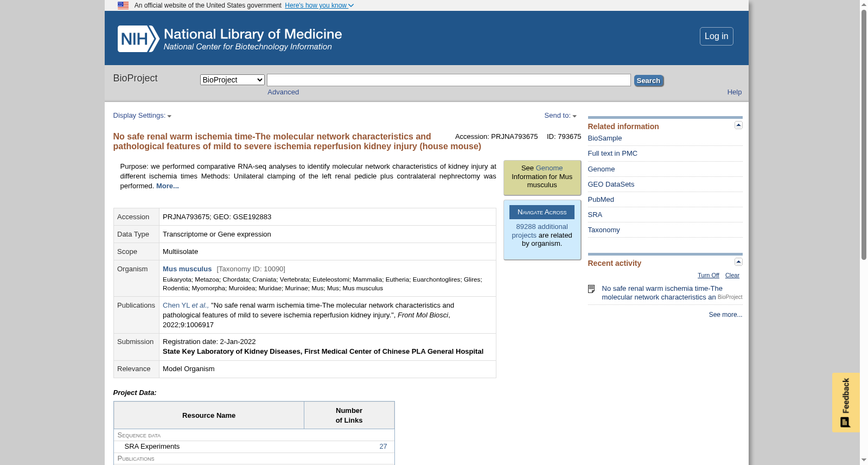Click the NIH logo

point(138,39)
